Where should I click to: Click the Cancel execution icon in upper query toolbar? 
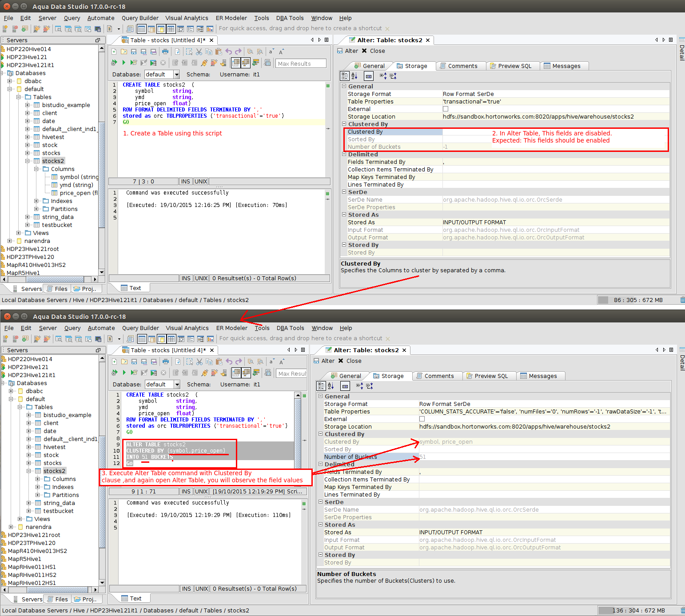(x=163, y=63)
